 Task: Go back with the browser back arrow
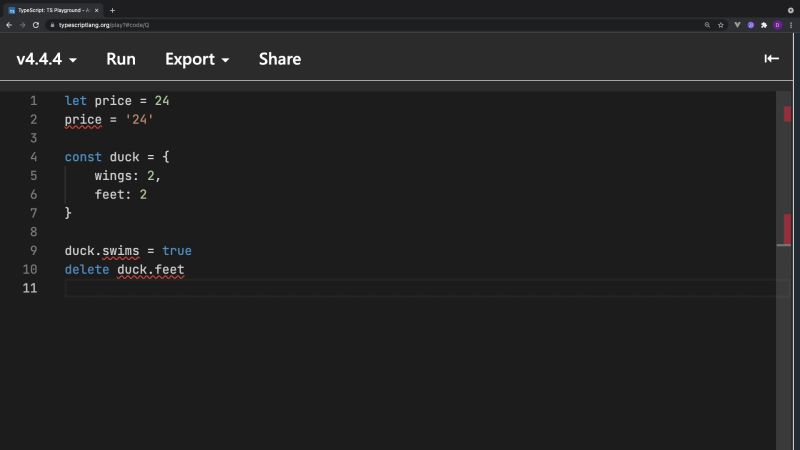click(x=9, y=24)
